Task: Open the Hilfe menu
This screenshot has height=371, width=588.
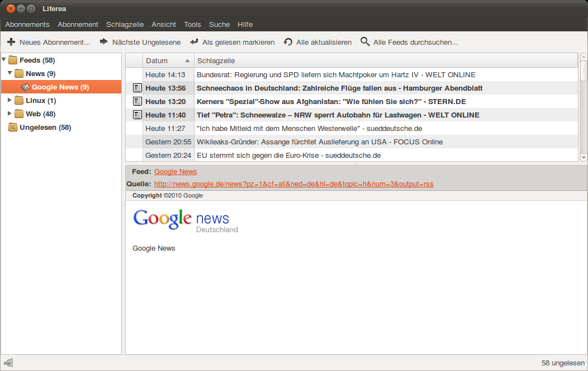Action: point(245,25)
